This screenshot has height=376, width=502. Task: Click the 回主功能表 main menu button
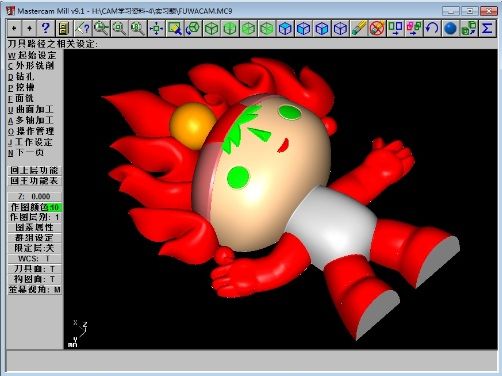[x=34, y=181]
